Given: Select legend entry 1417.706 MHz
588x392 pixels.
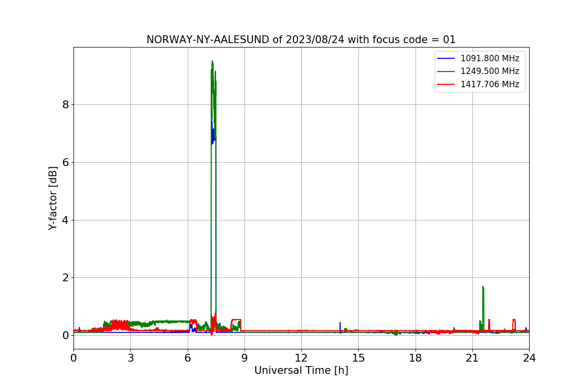Looking at the screenshot, I should tap(490, 84).
